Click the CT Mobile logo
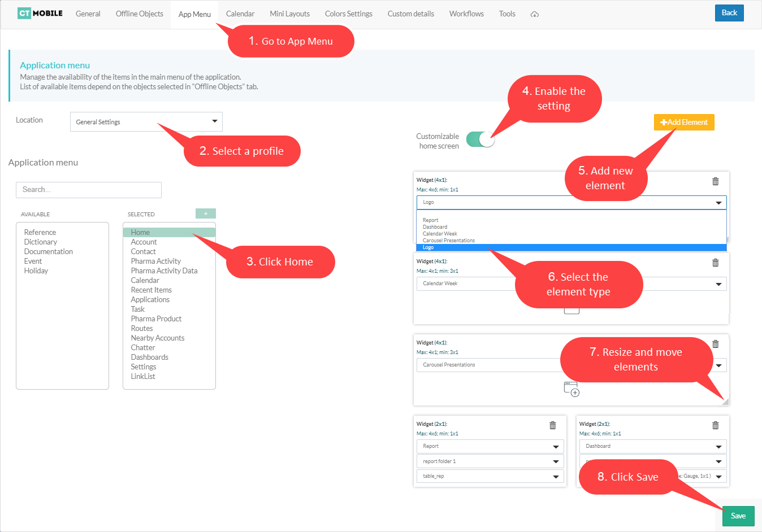The height and width of the screenshot is (532, 762). pyautogui.click(x=40, y=13)
